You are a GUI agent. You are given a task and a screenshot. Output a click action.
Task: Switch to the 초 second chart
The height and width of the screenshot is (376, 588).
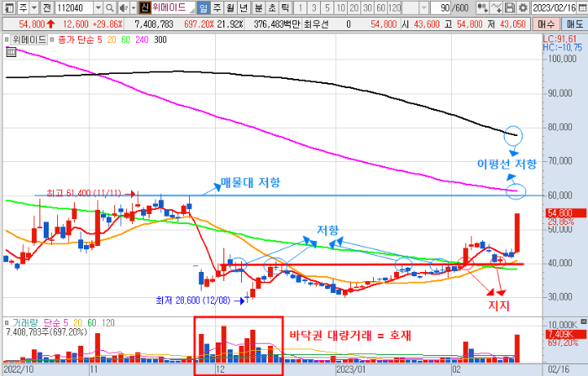272,8
